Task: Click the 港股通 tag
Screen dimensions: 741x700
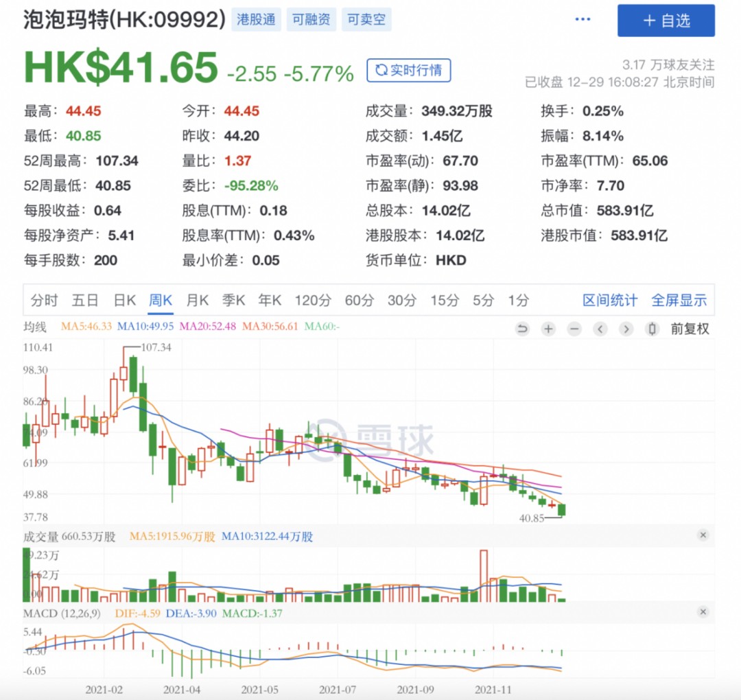Action: 256,19
